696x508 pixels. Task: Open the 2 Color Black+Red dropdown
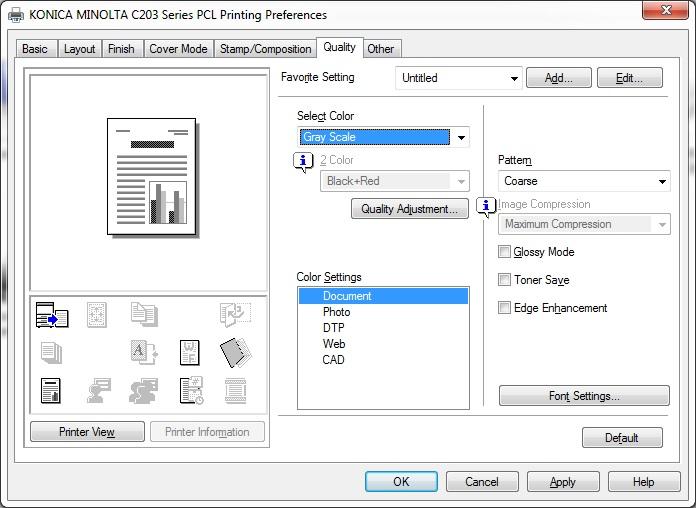point(395,181)
